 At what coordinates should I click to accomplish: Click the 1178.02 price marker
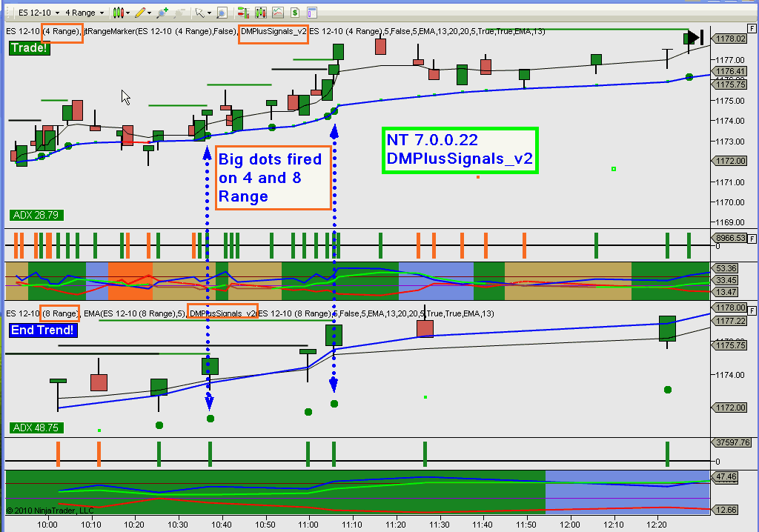(729, 39)
